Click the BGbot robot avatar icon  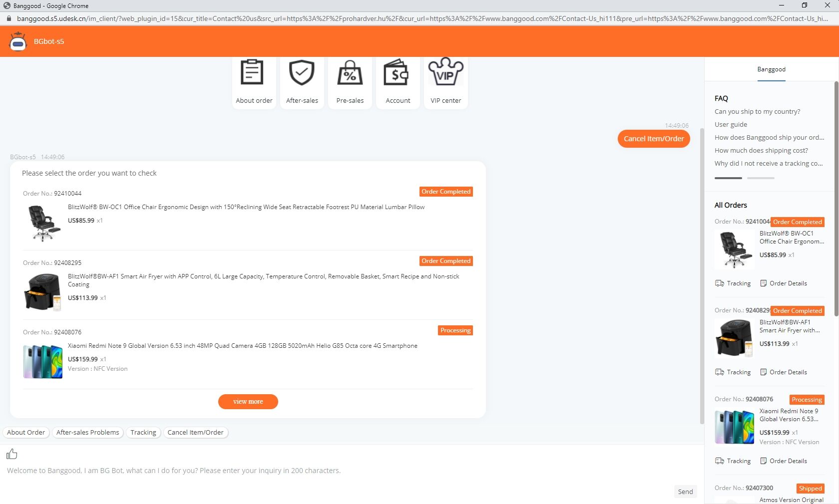point(18,41)
